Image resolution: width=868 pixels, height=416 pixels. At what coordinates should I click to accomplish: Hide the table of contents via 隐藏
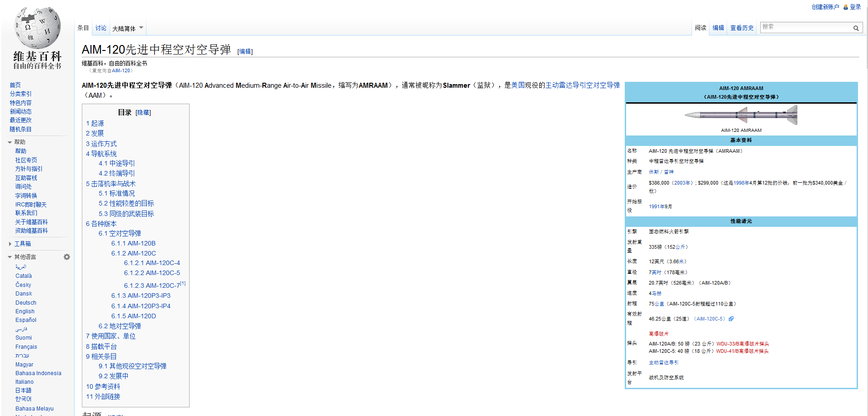coord(143,113)
